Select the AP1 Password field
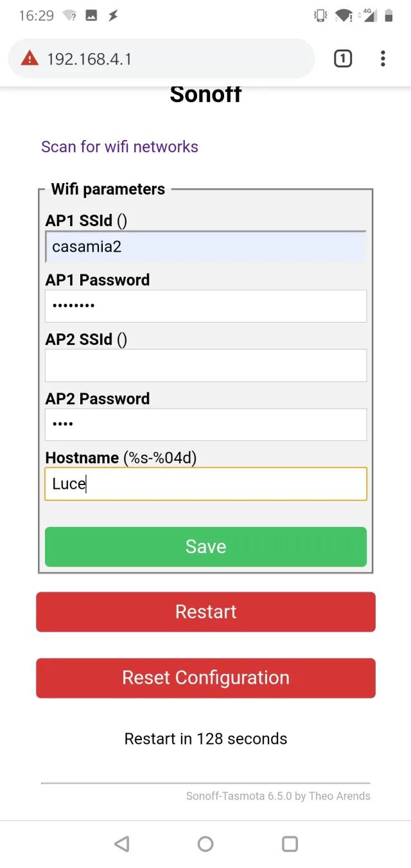The width and height of the screenshot is (411, 868). (205, 306)
